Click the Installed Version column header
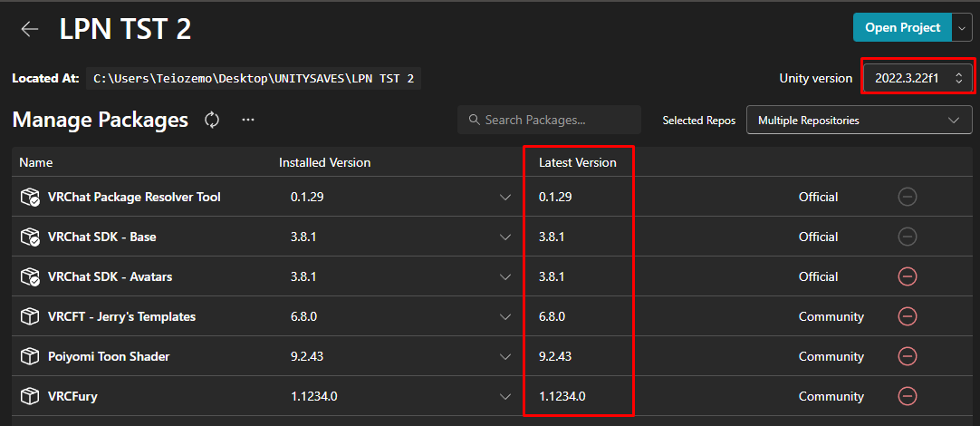The image size is (980, 426). click(x=324, y=162)
